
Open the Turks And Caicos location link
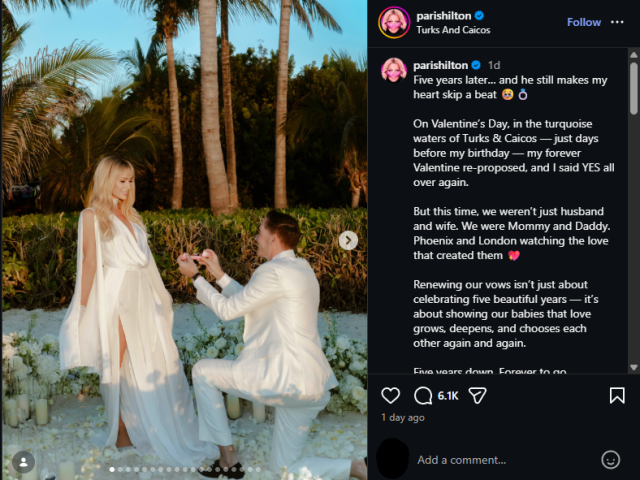pos(453,30)
